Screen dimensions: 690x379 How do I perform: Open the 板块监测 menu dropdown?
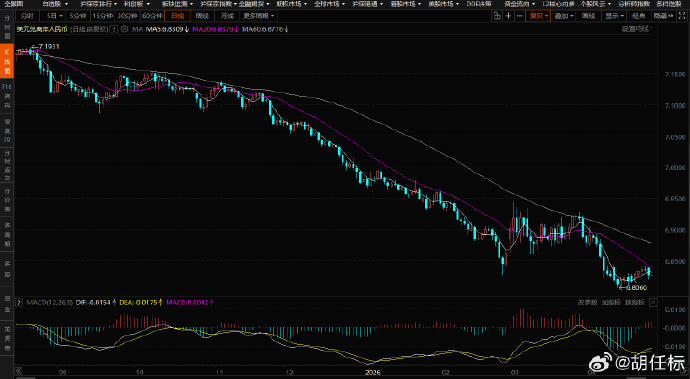coord(177,4)
